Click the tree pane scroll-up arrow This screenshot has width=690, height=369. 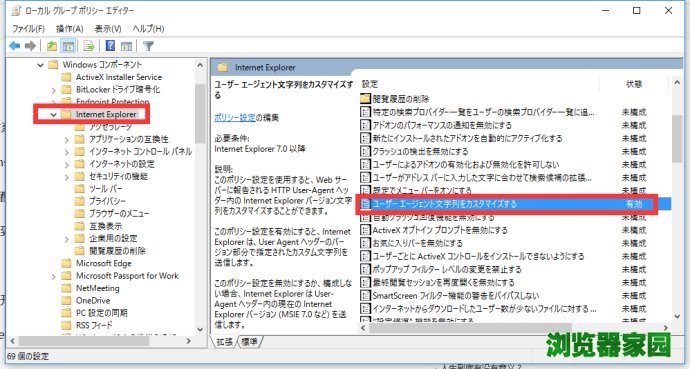pos(200,65)
